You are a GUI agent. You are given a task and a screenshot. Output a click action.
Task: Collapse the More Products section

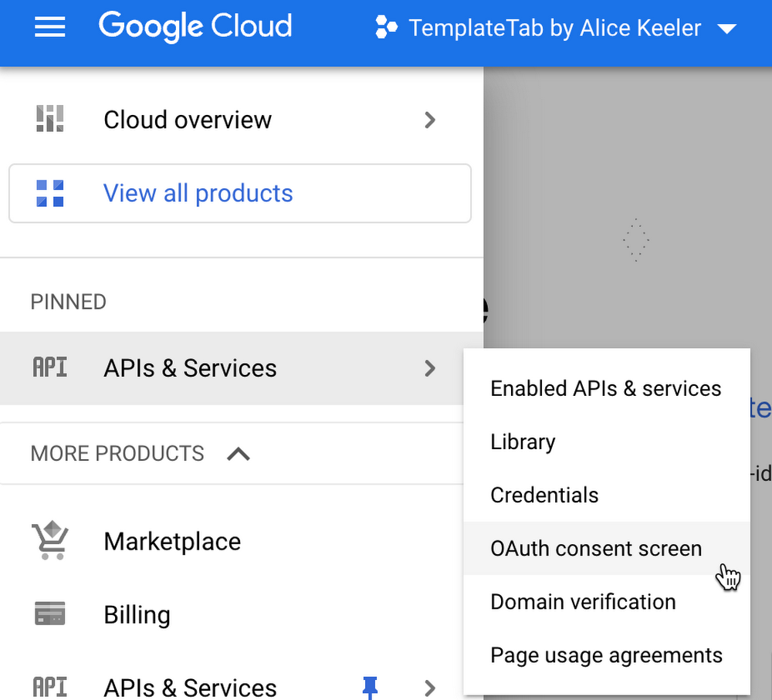point(239,454)
